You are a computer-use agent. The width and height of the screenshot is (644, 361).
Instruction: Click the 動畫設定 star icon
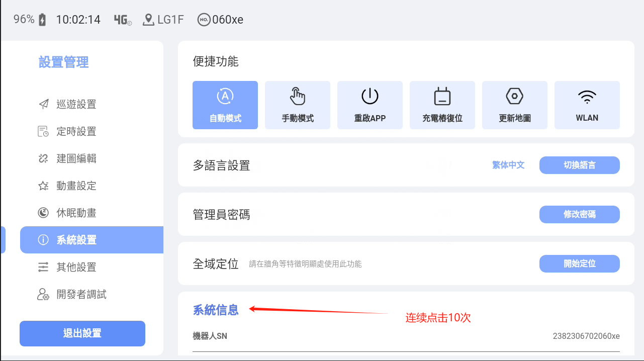coord(44,186)
